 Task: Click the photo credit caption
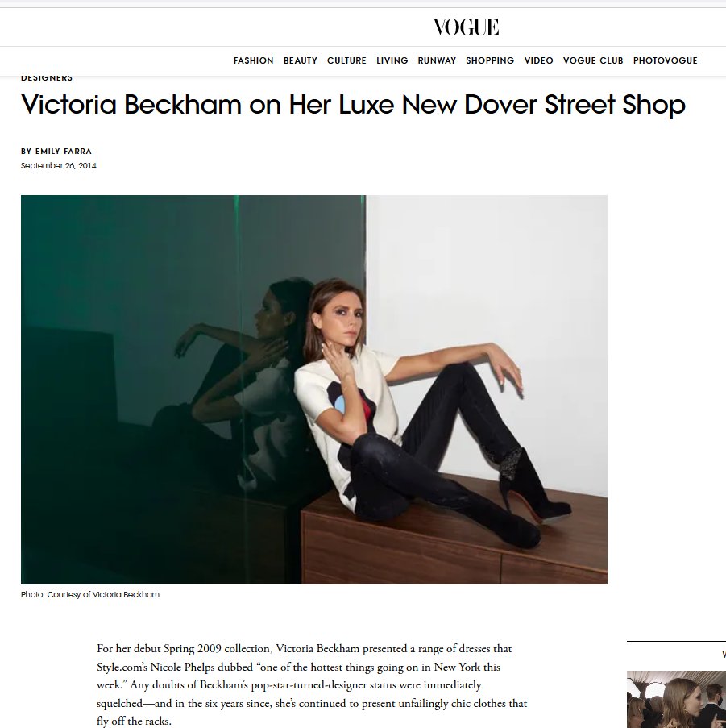click(90, 594)
